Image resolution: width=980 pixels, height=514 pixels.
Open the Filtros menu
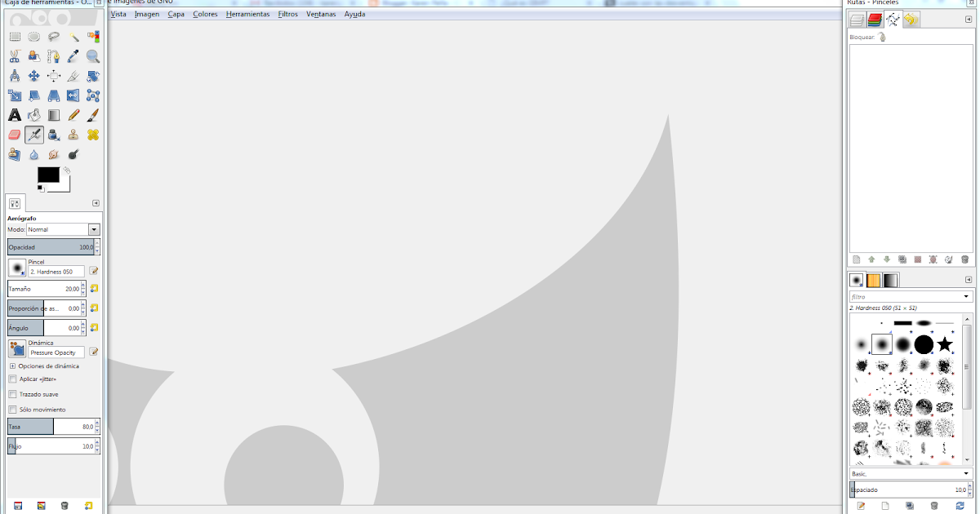[287, 14]
